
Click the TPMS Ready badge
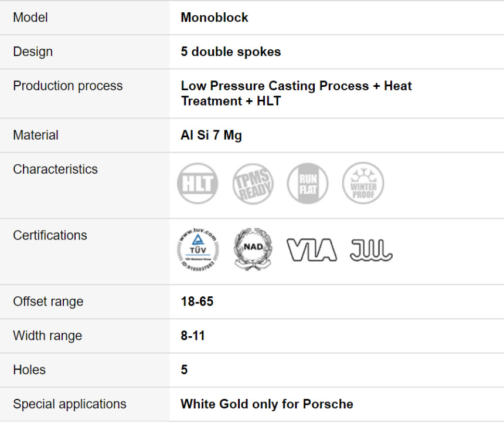click(253, 184)
